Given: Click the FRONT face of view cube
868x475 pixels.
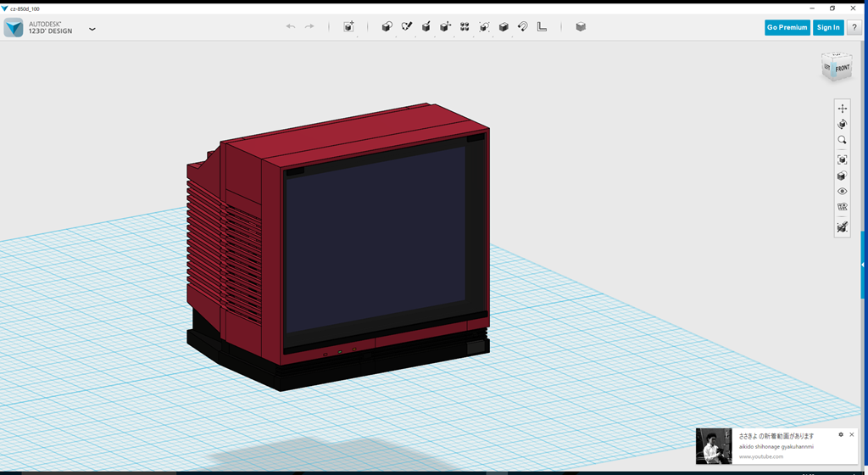Looking at the screenshot, I should 842,68.
